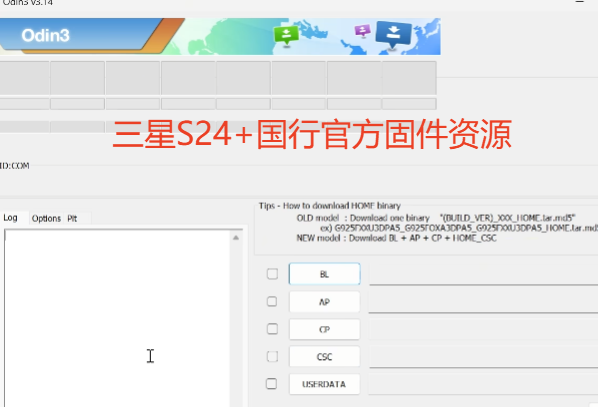Viewport: 598px width, 407px height.
Task: Click the BL button
Action: point(325,274)
